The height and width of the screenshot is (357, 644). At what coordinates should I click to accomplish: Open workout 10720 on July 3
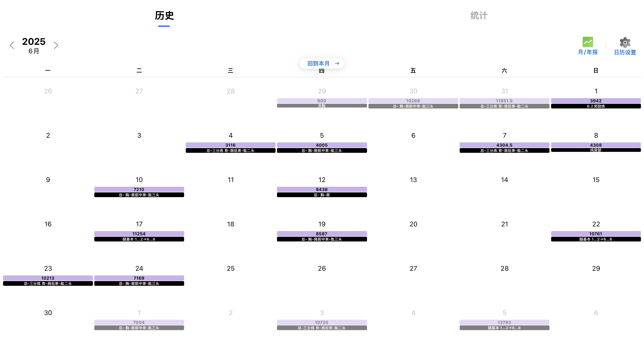[x=322, y=322]
